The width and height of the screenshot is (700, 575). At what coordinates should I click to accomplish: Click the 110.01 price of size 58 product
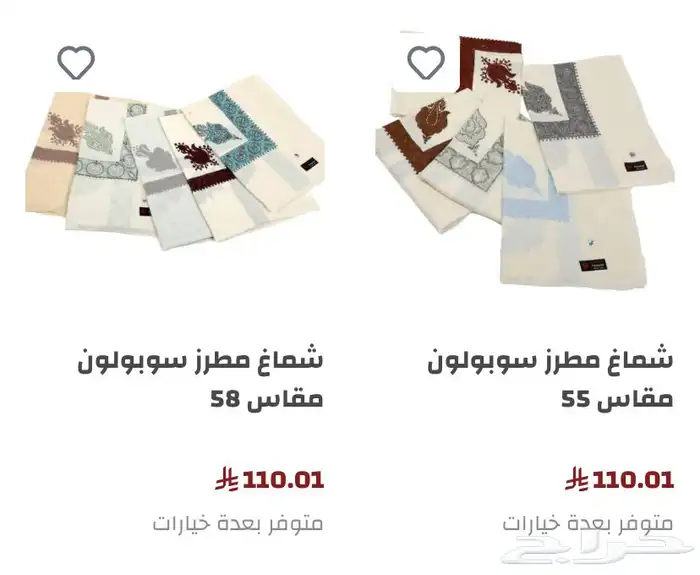[283, 480]
